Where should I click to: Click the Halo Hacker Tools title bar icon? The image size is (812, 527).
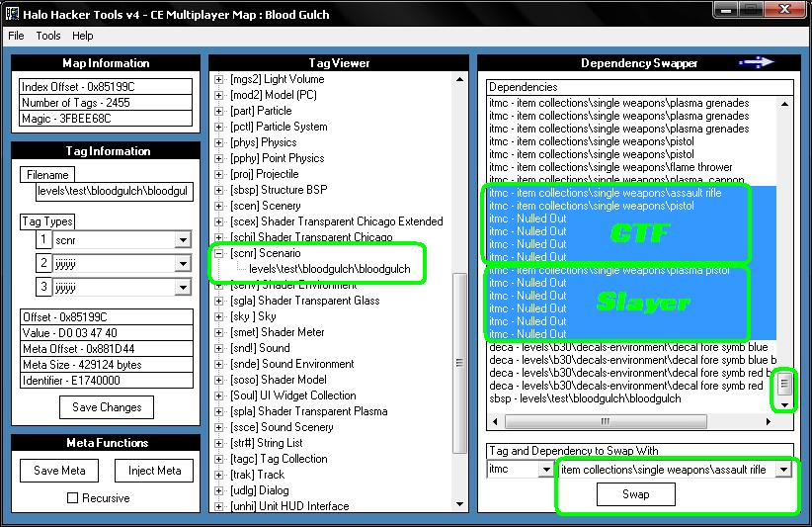[x=13, y=14]
